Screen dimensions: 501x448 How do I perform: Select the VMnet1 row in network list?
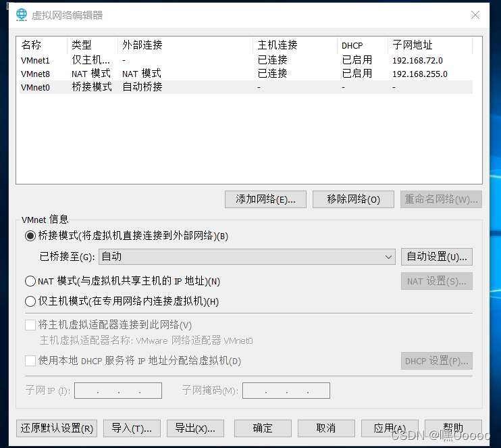(x=246, y=60)
